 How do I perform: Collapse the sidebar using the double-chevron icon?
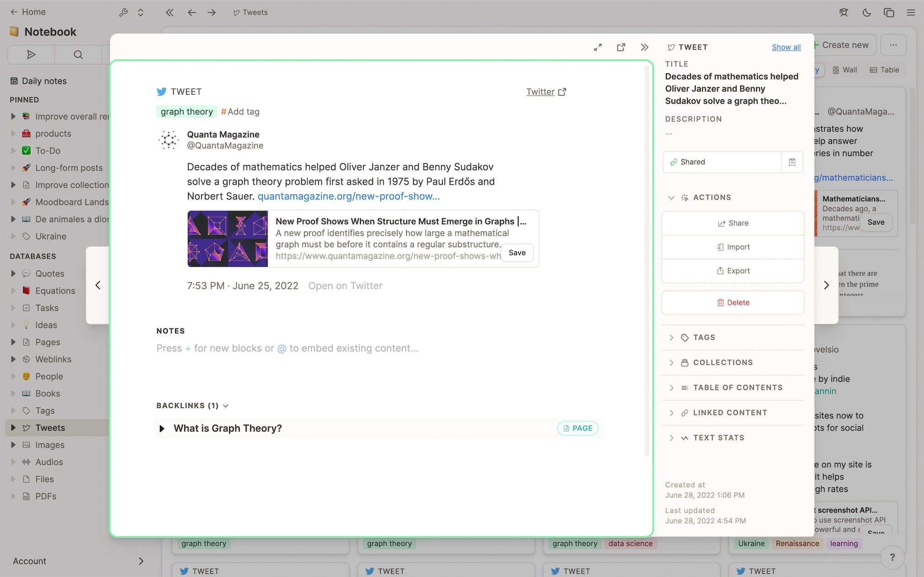tap(170, 12)
